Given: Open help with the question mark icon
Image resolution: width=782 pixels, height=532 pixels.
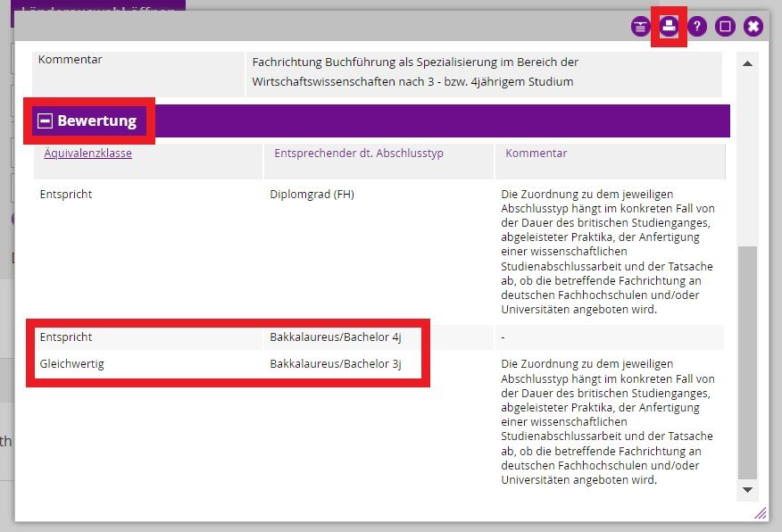Looking at the screenshot, I should click(x=696, y=26).
